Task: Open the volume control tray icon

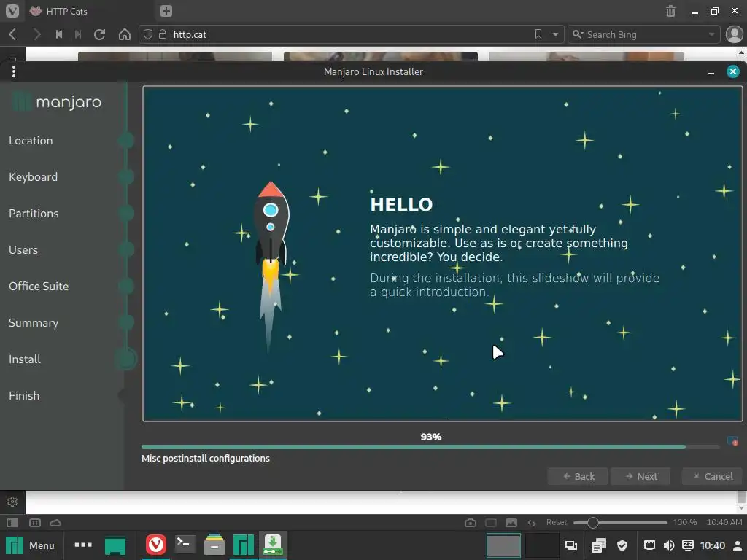Action: click(x=668, y=545)
